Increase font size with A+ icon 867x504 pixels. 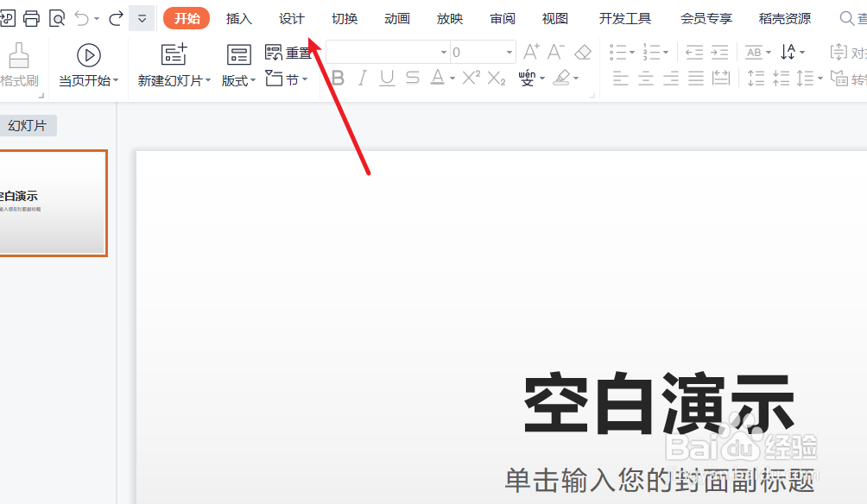tap(531, 52)
